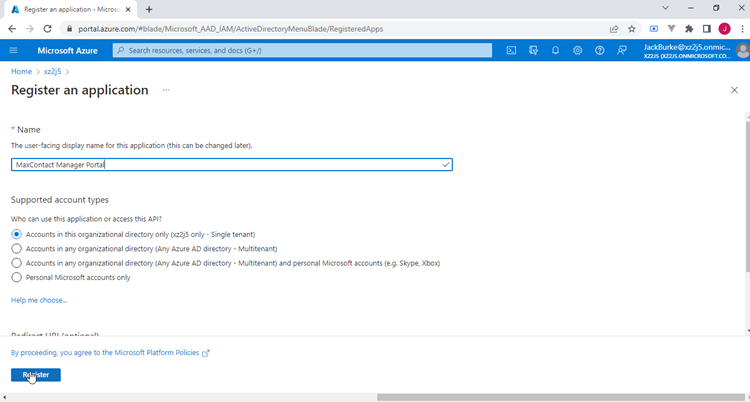
Task: Open the blade's more options ellipsis
Action: (166, 90)
